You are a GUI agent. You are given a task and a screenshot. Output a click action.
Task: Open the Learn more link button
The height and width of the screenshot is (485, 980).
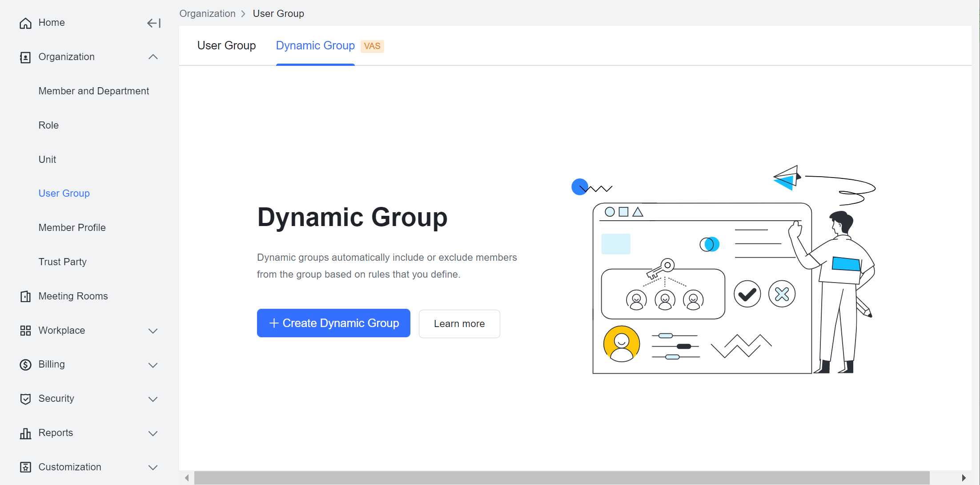(x=459, y=324)
